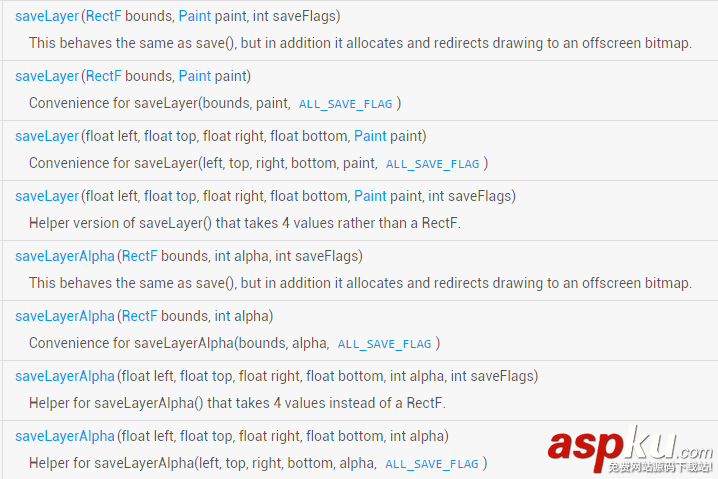Click RectF in saveLayerAlpha(RectF bounds, int alpha)
The image size is (718, 479).
[x=139, y=316]
